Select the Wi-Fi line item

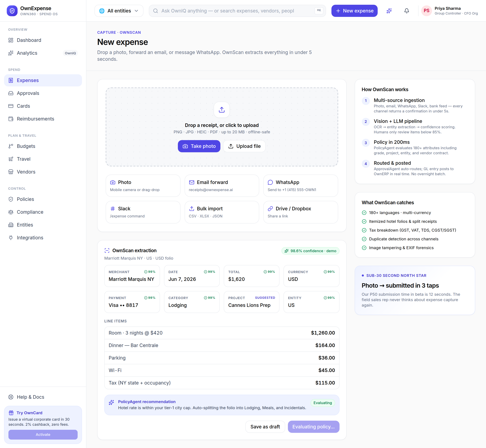222,370
